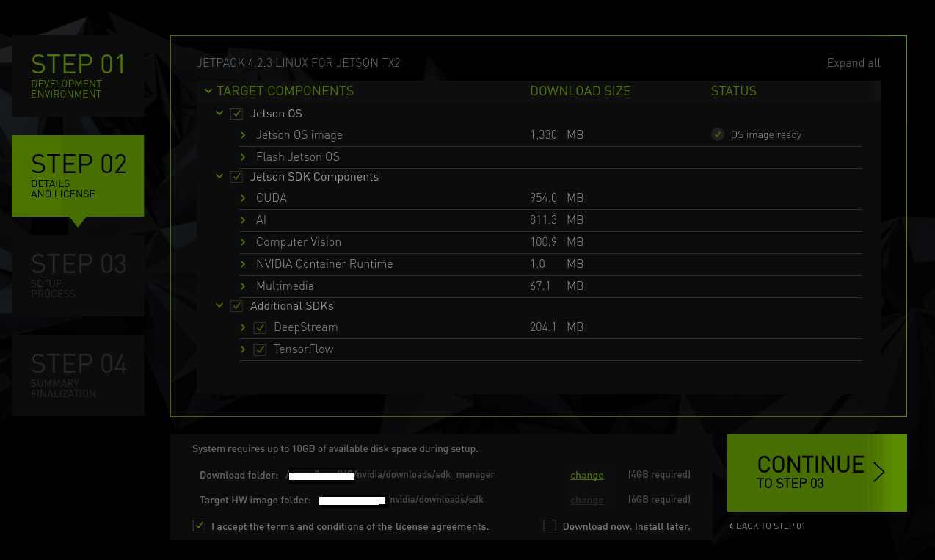Uncheck the Jetson OS checkbox

236,114
